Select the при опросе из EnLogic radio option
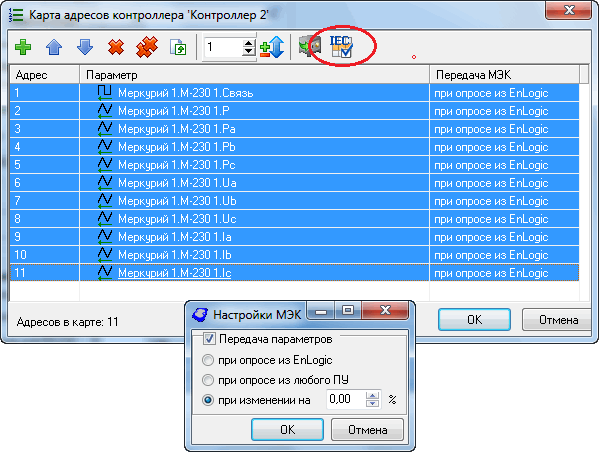 pyautogui.click(x=208, y=360)
